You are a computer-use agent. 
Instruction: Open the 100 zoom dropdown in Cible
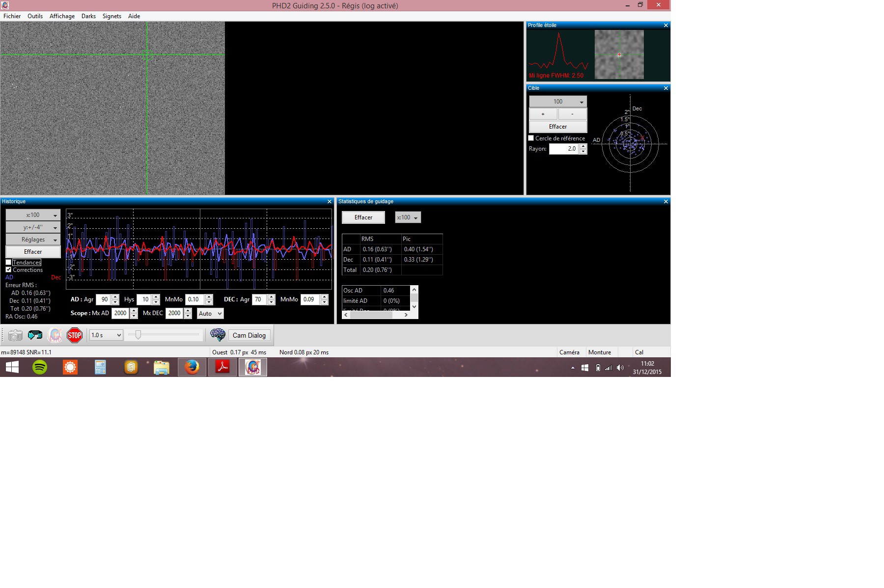coord(558,102)
